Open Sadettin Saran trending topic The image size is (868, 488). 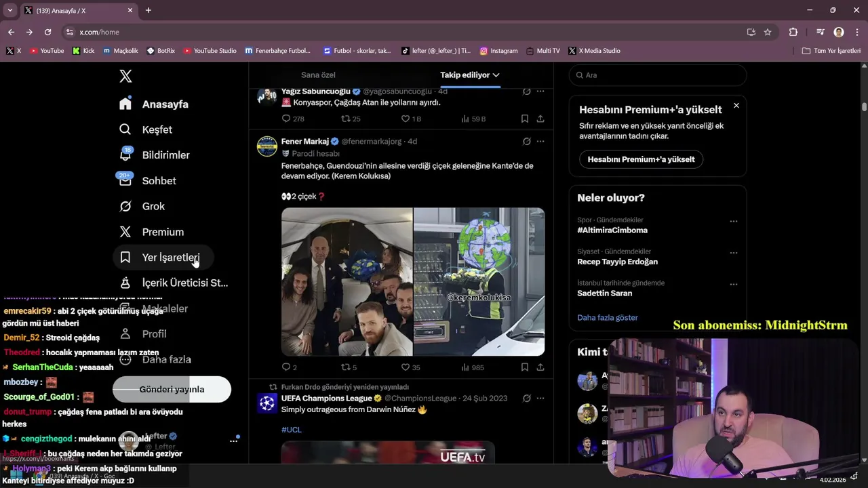[605, 293]
